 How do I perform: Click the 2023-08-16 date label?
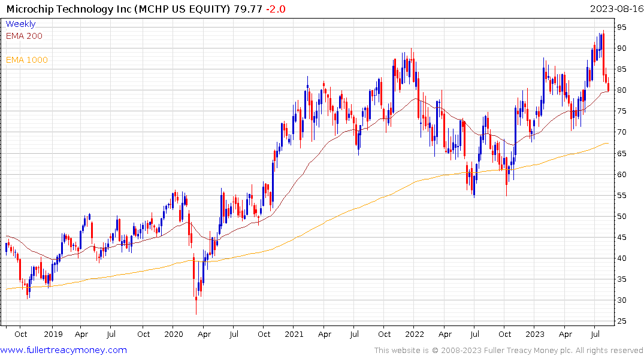coord(616,9)
